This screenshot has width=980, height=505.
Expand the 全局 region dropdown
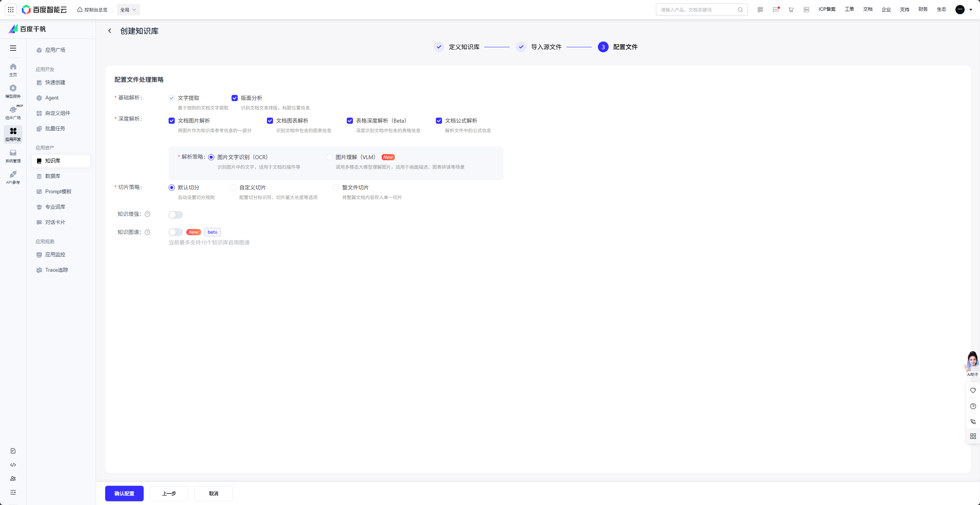(128, 10)
